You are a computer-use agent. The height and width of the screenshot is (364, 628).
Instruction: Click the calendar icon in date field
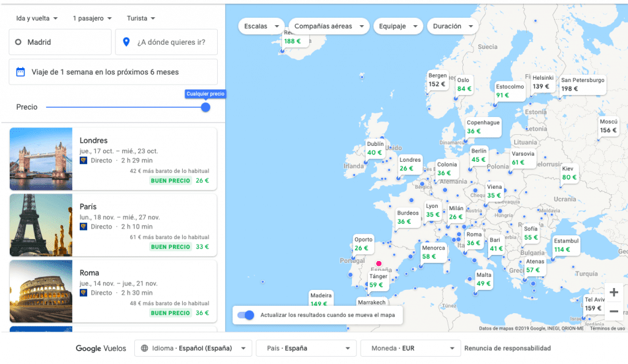click(x=20, y=72)
